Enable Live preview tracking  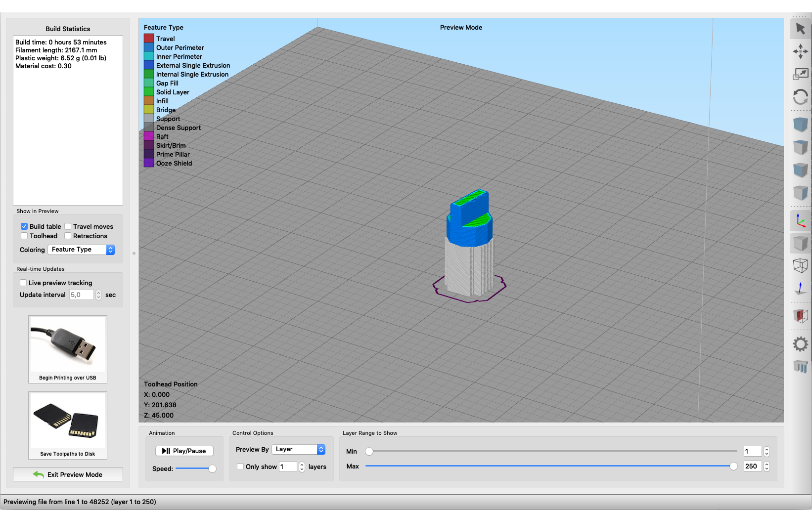pyautogui.click(x=23, y=283)
